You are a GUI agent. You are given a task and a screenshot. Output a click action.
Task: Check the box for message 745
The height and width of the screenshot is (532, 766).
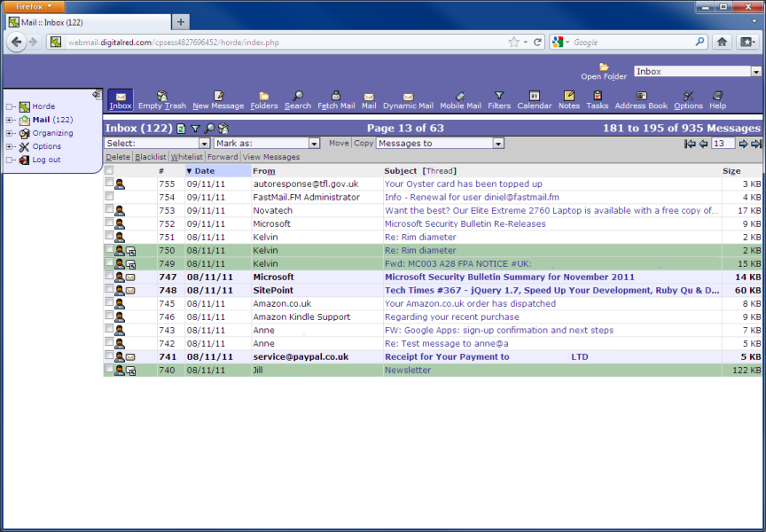coord(109,302)
